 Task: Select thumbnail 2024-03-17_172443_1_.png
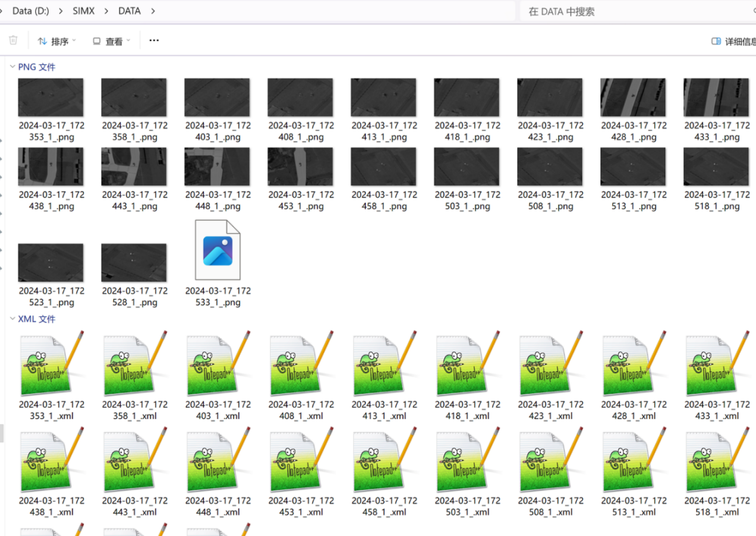(x=134, y=166)
